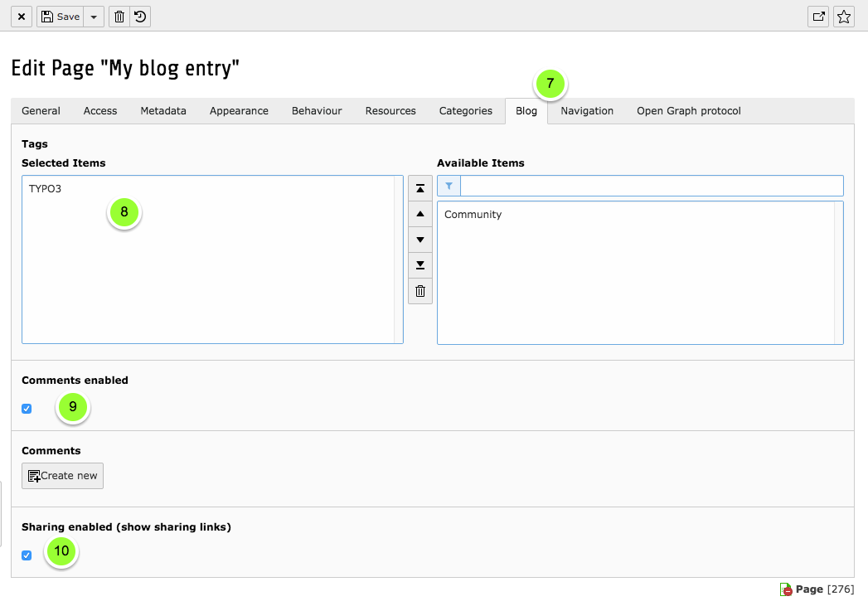
Task: Open the Metadata tab
Action: (x=163, y=111)
